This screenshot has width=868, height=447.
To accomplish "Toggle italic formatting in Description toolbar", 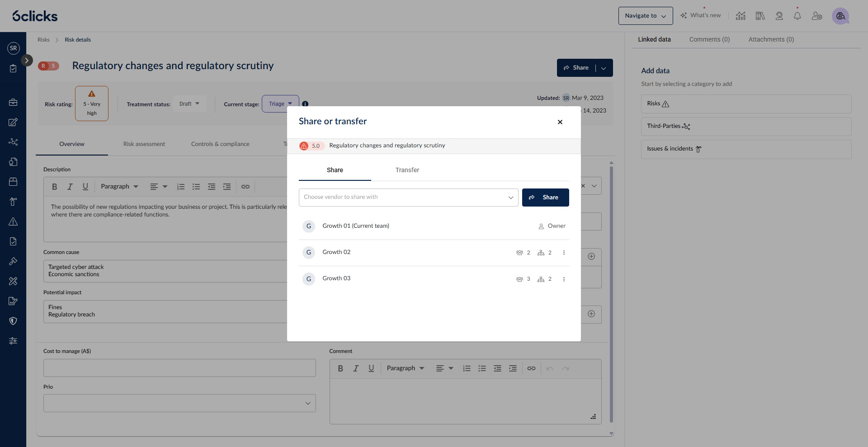I will (x=70, y=187).
